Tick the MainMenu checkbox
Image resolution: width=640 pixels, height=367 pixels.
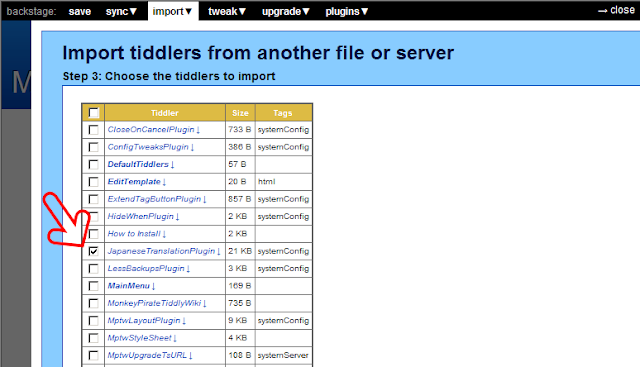tap(93, 286)
